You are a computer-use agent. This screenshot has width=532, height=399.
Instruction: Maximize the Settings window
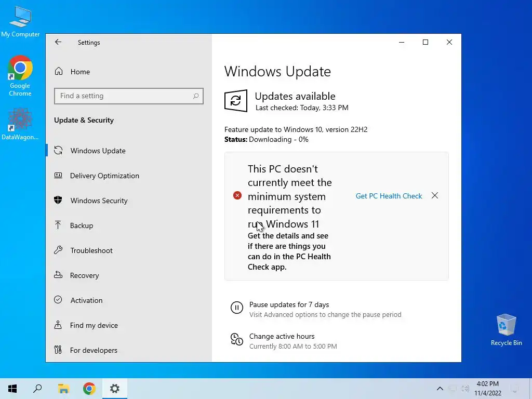(425, 42)
